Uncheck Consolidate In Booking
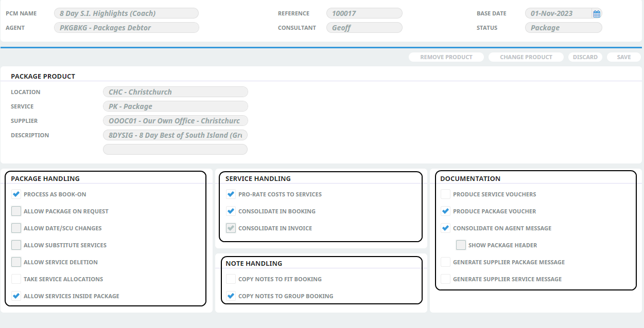 tap(231, 211)
